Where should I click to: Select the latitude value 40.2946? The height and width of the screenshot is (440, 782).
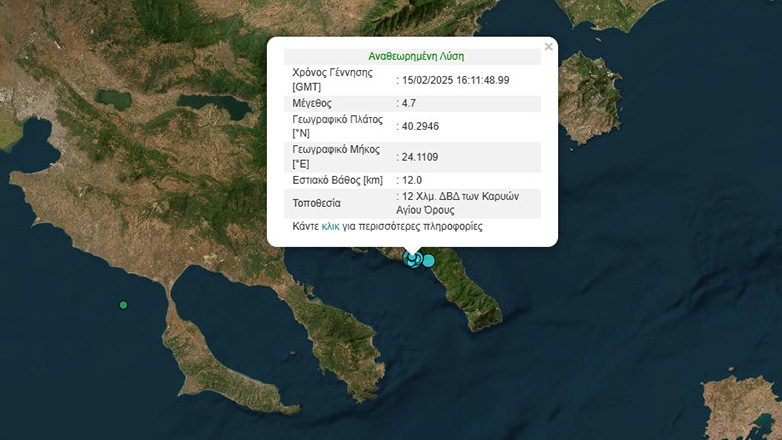click(x=421, y=126)
